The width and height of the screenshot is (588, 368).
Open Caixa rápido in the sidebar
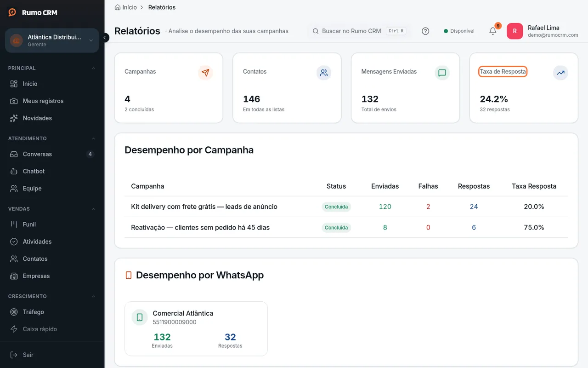click(52, 329)
